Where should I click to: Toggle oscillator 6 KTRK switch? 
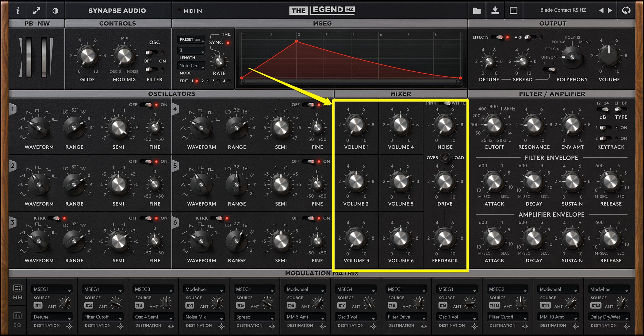point(217,218)
